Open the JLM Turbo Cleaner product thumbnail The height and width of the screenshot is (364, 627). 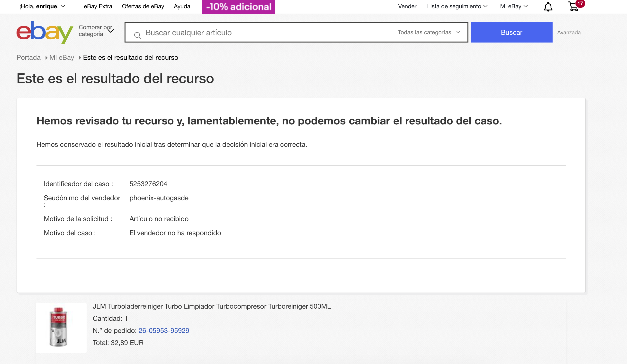(61, 328)
